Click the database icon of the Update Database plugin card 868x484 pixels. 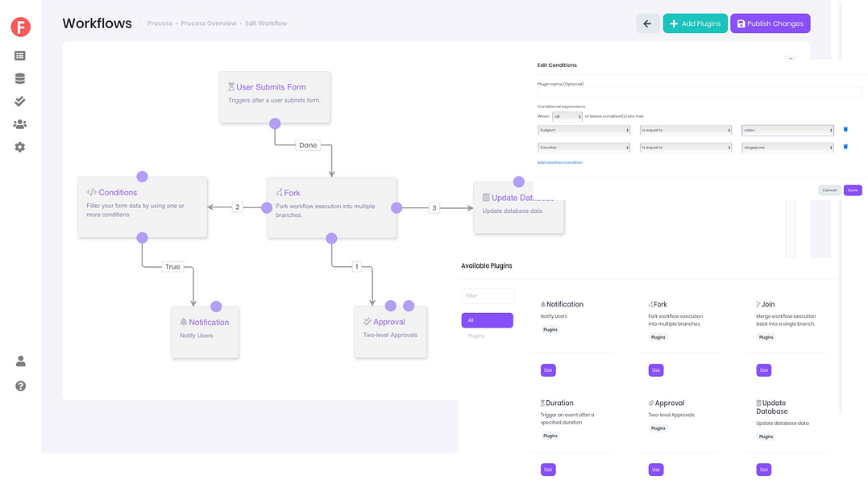click(x=759, y=403)
